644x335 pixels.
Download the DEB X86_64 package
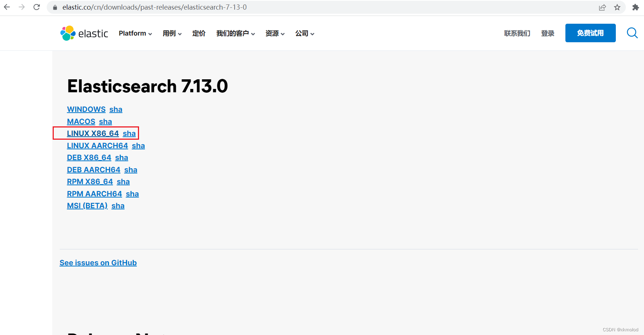(89, 157)
